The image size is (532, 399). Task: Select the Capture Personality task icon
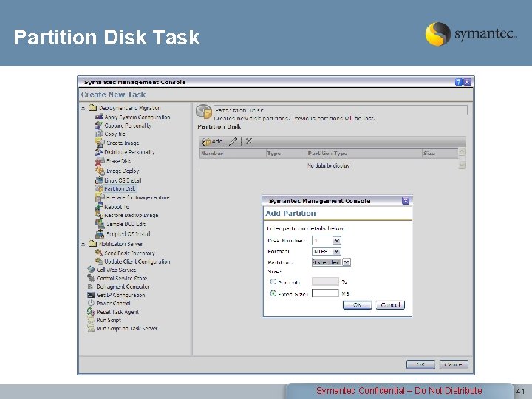(99, 125)
